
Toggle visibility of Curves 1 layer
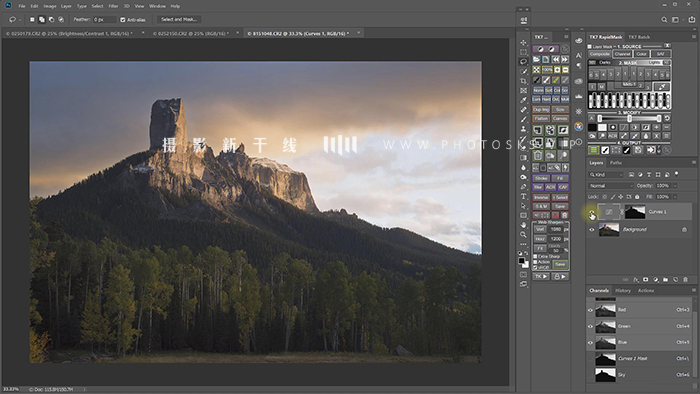click(x=592, y=212)
